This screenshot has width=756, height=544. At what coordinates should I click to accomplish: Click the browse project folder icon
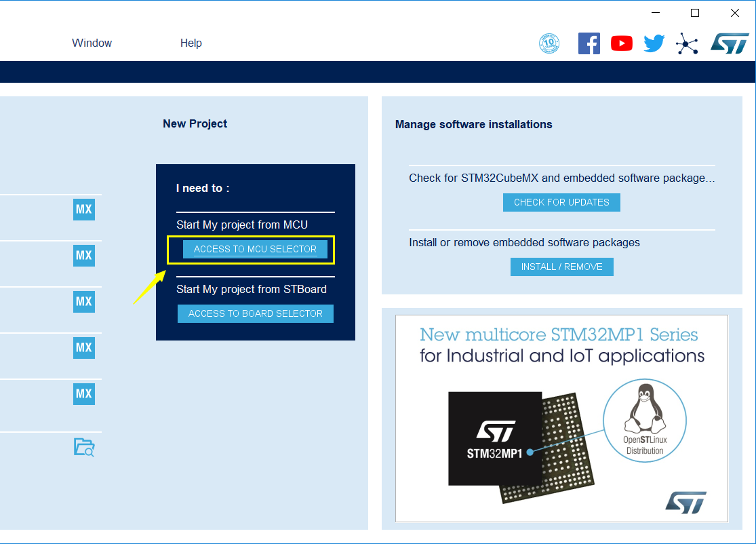(x=84, y=447)
